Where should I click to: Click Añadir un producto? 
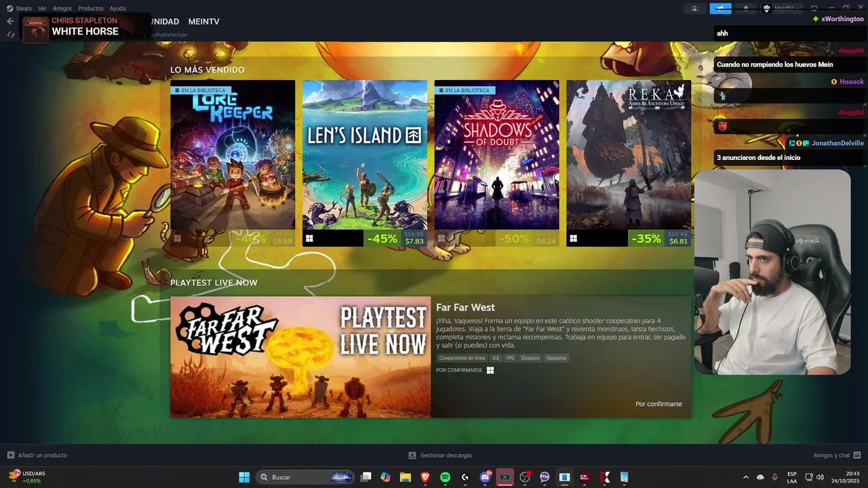tap(37, 455)
